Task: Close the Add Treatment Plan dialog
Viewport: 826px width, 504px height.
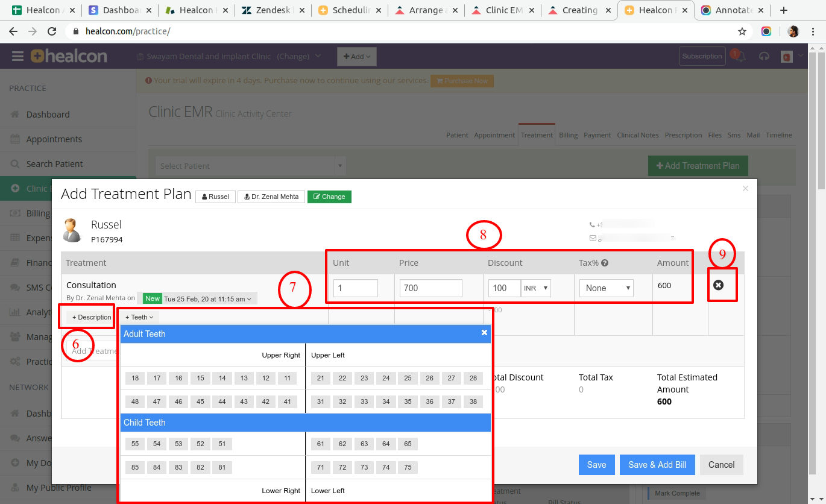Action: pos(745,189)
